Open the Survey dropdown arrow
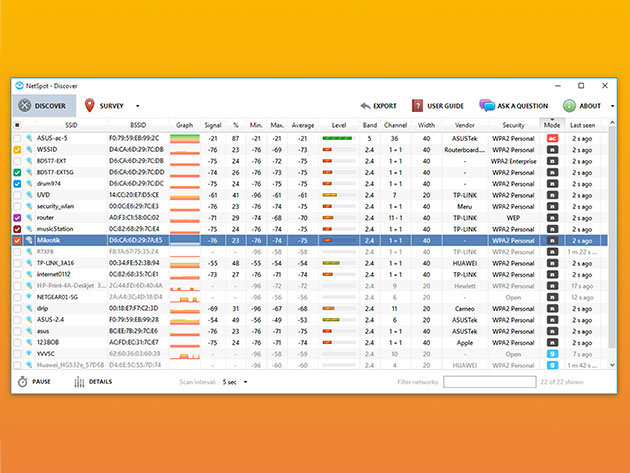 137,106
